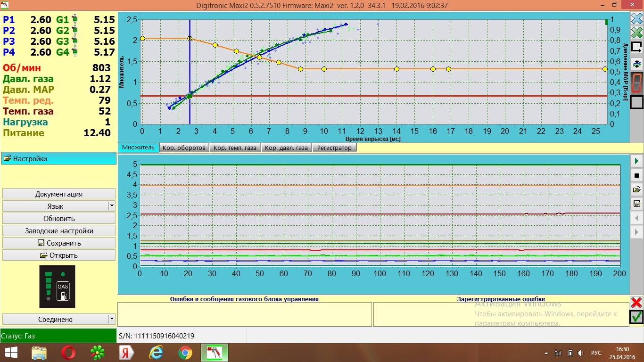The width and height of the screenshot is (644, 362).
Task: Launch Opera browser from the taskbar
Action: 68,353
